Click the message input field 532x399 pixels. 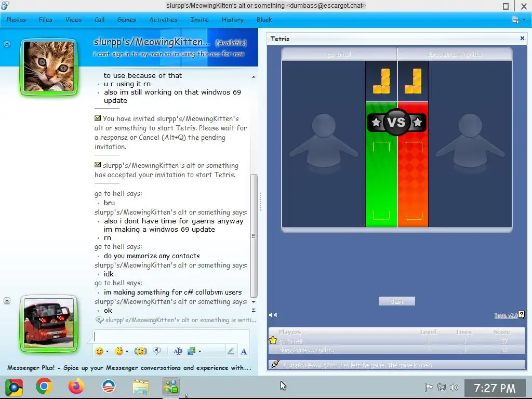tap(171, 336)
